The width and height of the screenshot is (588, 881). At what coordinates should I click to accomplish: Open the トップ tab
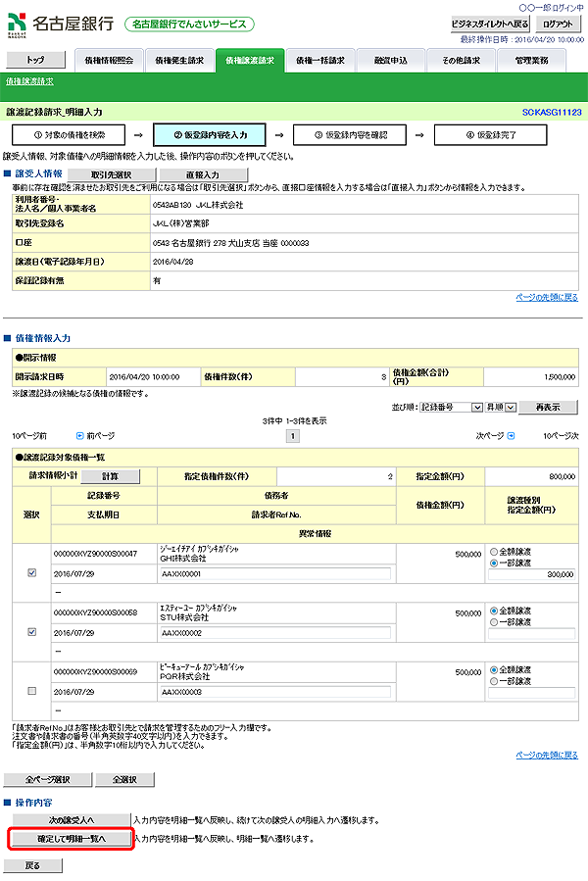click(x=36, y=60)
